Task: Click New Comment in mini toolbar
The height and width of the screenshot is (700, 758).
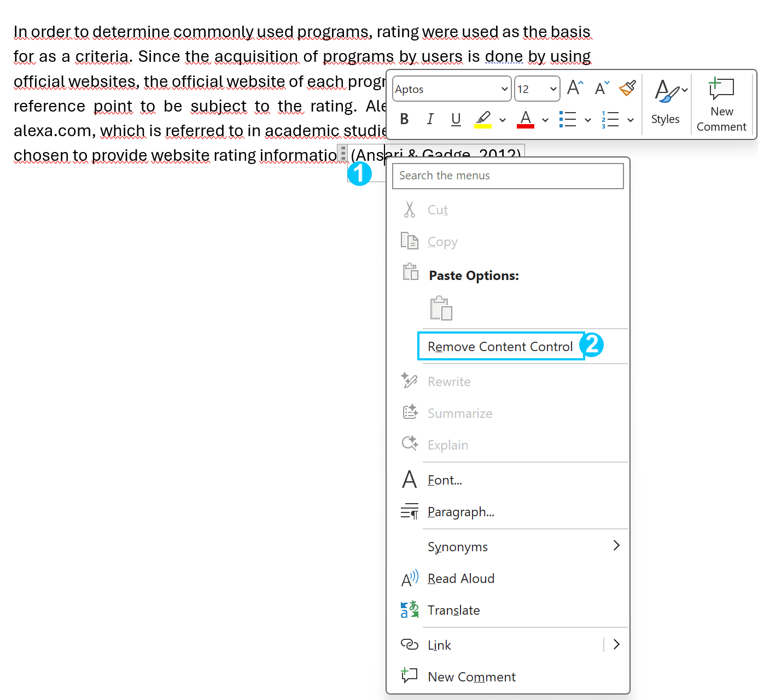Action: tap(721, 104)
